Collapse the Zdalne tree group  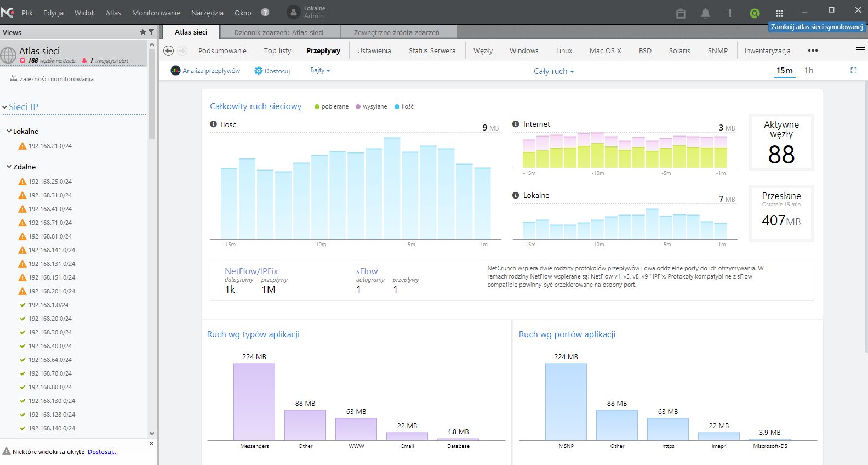(x=9, y=167)
